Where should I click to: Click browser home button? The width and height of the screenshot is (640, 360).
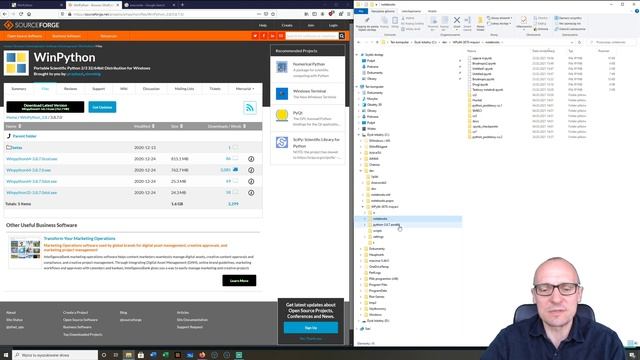pyautogui.click(x=29, y=14)
